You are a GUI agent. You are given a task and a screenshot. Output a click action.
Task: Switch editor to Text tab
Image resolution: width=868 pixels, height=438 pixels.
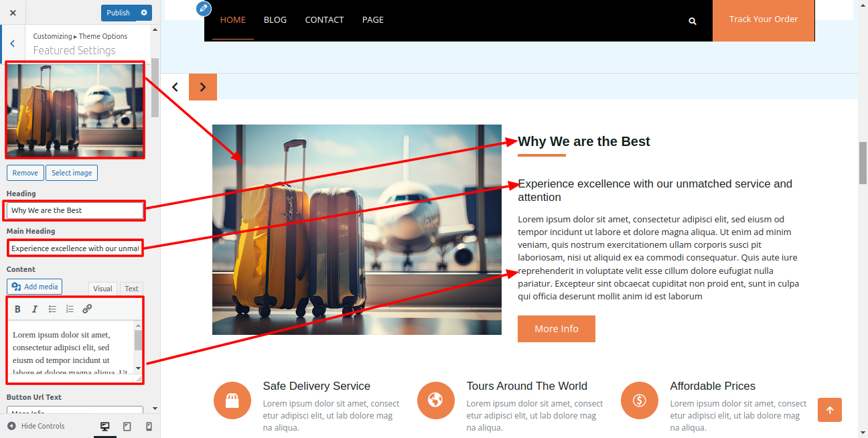point(131,289)
